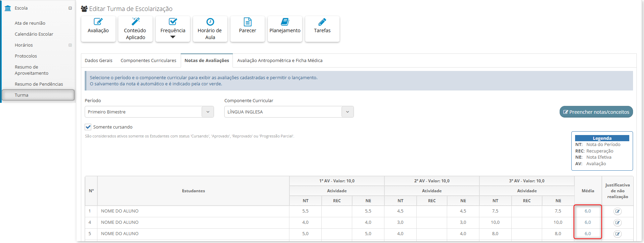Collapse the Escola sidebar section
The width and height of the screenshot is (644, 243).
tap(70, 8)
